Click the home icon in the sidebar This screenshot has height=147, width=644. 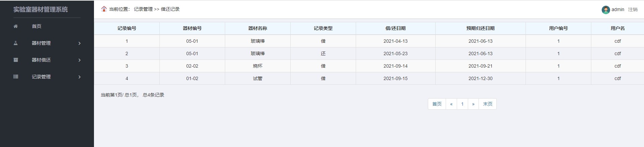pyautogui.click(x=15, y=26)
